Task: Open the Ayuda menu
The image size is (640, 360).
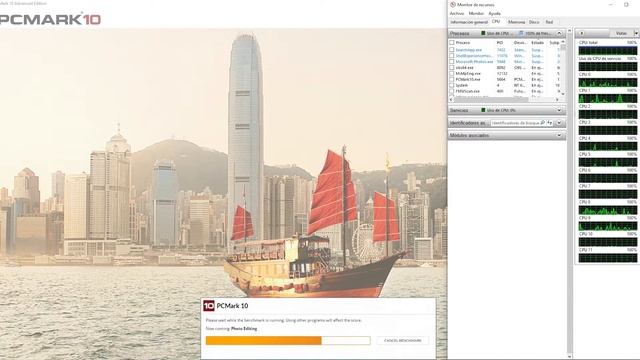Action: [x=494, y=13]
